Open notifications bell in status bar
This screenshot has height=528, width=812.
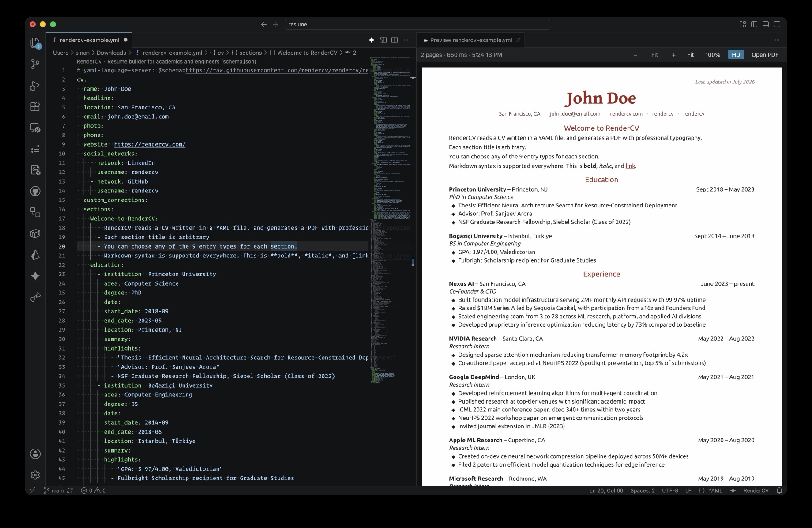coord(779,490)
